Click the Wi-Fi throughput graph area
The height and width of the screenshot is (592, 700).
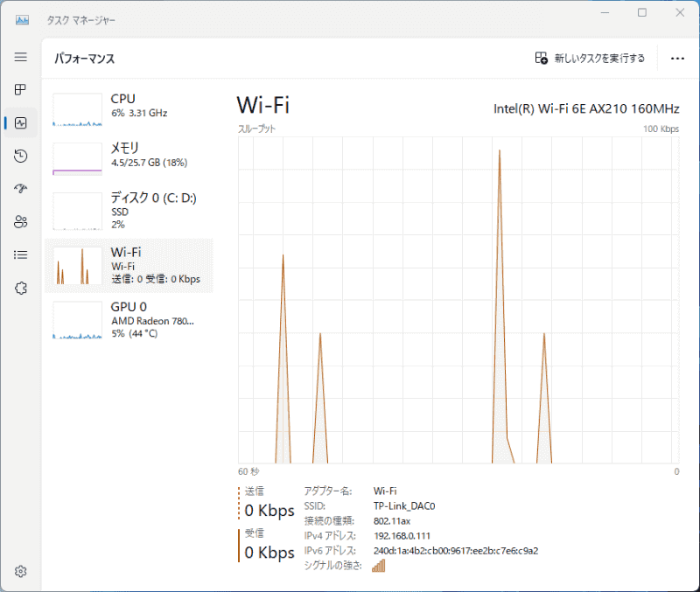coord(455,306)
